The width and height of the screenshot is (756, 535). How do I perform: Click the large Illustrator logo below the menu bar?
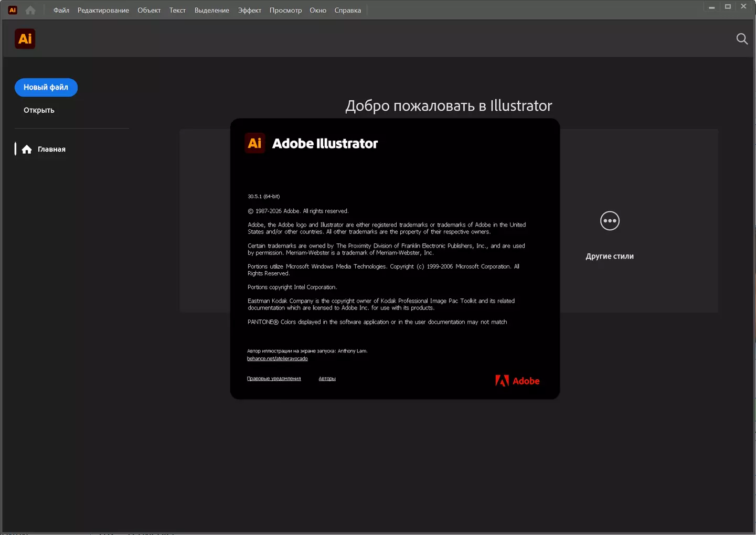click(25, 39)
